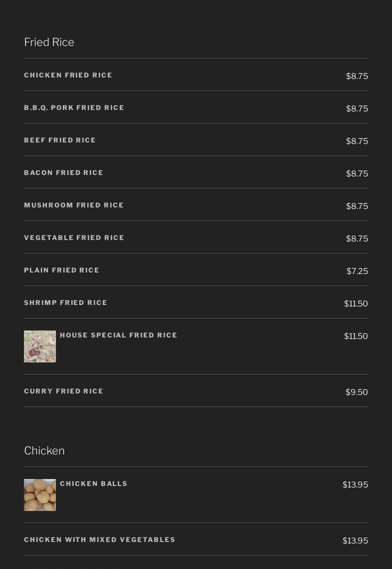Click the $7.25 Plain Fried Rice price
The width and height of the screenshot is (392, 569).
click(357, 271)
